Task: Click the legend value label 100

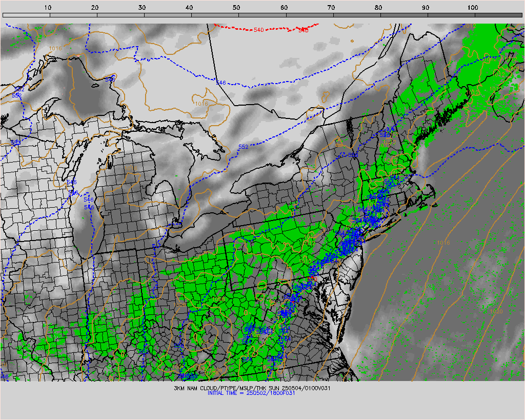Action: click(473, 7)
